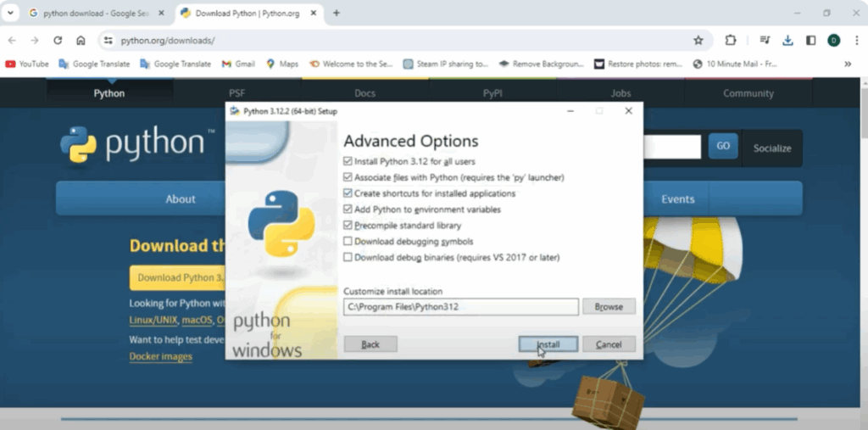Open the Maps bookmark

click(x=282, y=64)
